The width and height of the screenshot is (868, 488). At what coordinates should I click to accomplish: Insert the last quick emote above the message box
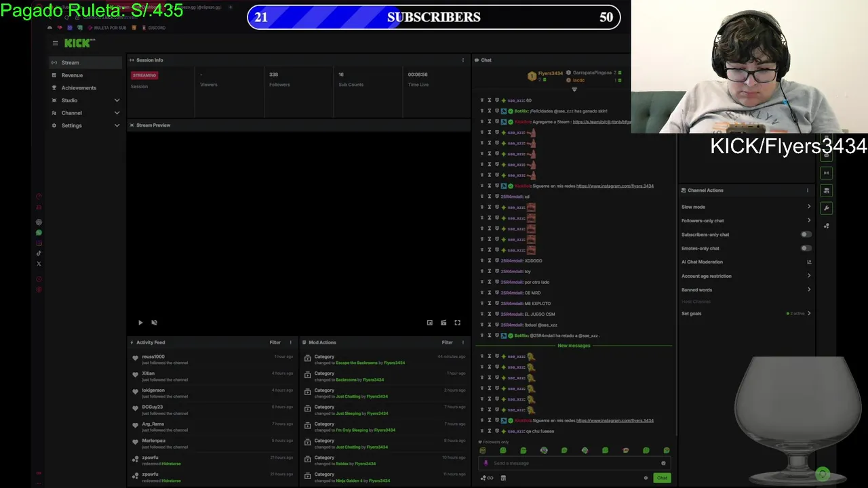pos(667,450)
